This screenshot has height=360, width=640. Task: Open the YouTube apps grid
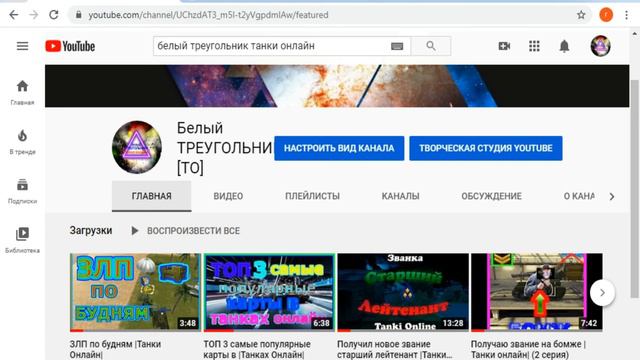(534, 46)
